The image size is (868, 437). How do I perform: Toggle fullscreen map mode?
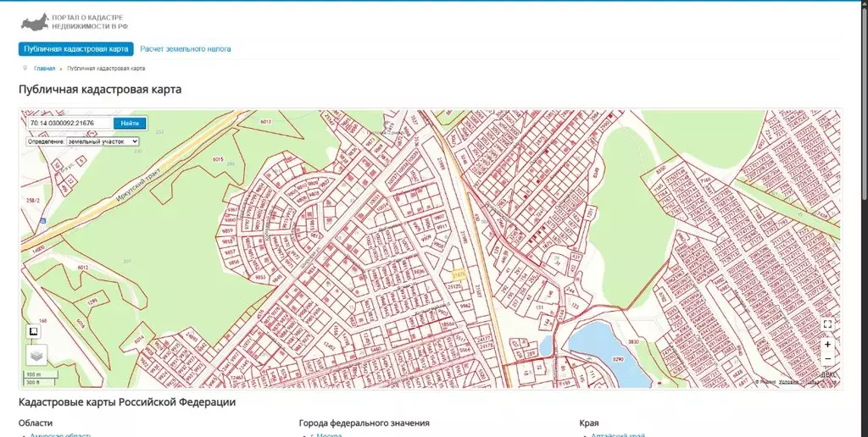827,324
